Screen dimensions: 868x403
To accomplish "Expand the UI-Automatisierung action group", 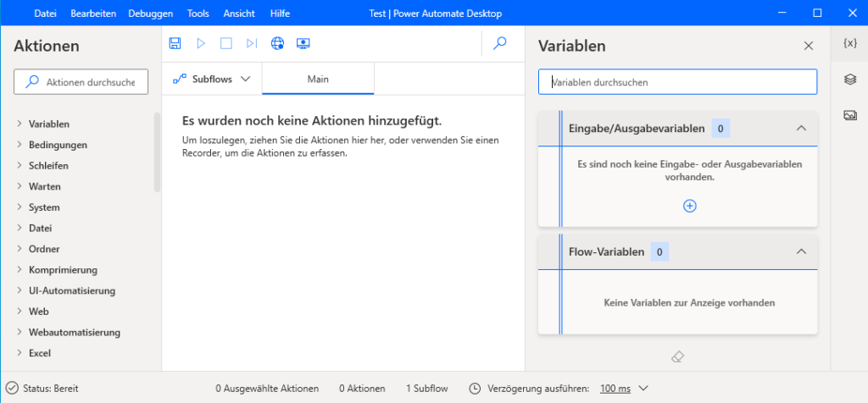I will (20, 290).
